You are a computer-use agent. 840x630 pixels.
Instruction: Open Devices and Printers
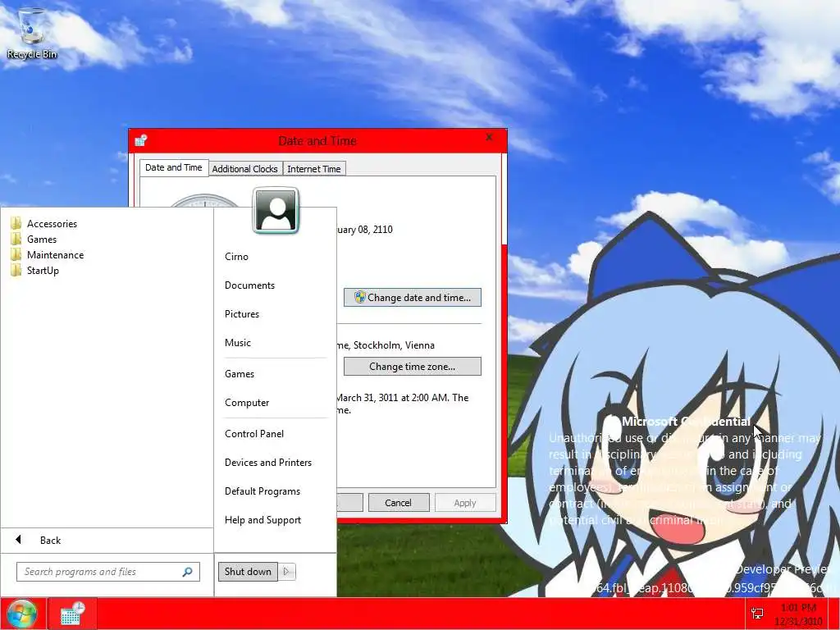(x=268, y=463)
